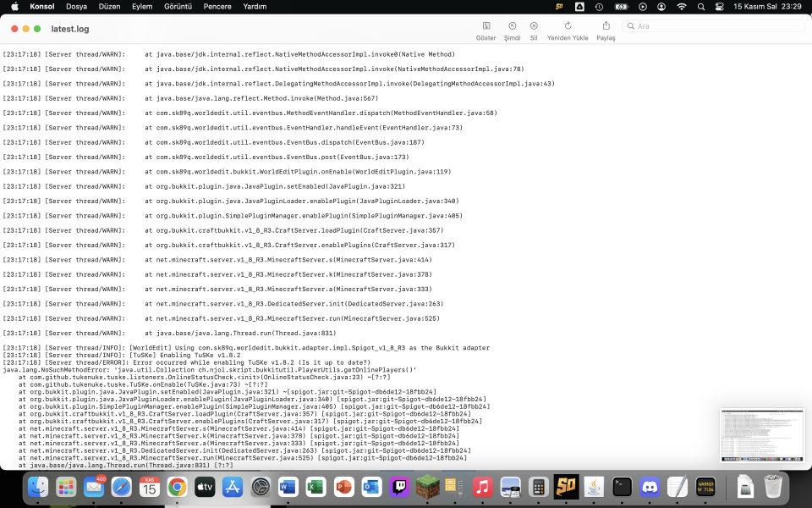Open Launchpad from the Dock
Viewport: 812px width, 508px height.
click(x=66, y=488)
